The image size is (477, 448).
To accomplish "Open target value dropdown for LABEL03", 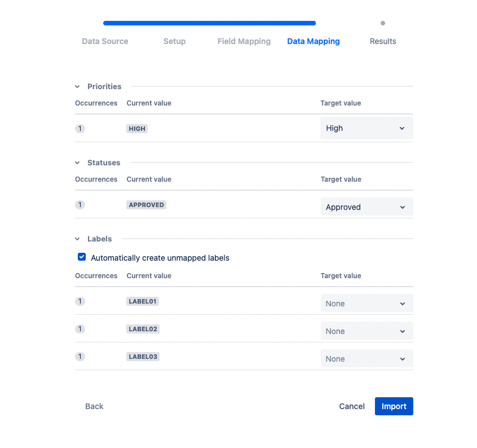I will pyautogui.click(x=366, y=359).
